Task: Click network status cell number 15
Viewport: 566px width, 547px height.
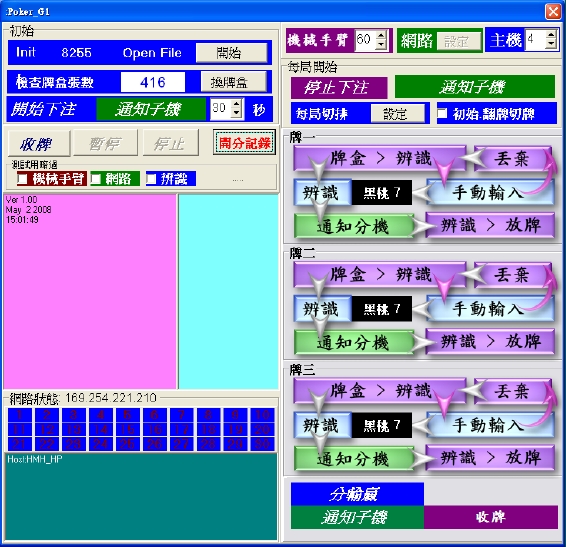Action: click(128, 429)
